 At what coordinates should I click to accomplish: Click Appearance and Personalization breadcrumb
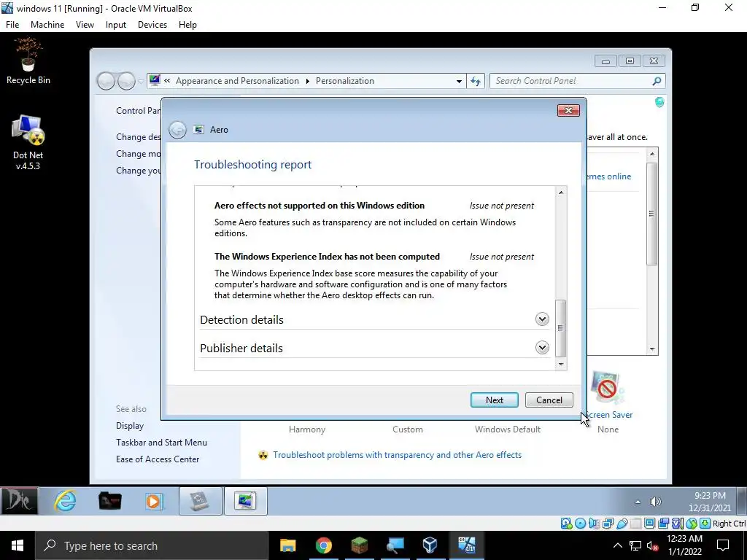pos(237,81)
